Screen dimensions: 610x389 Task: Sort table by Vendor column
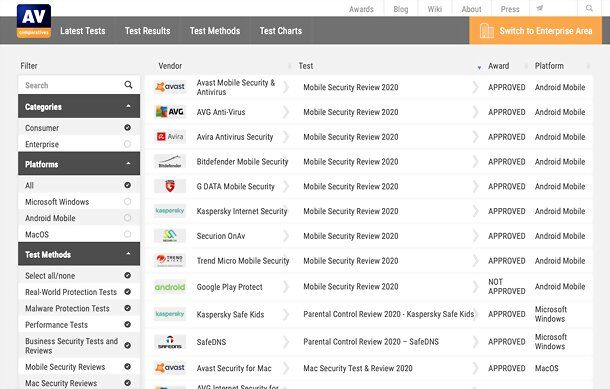(170, 66)
